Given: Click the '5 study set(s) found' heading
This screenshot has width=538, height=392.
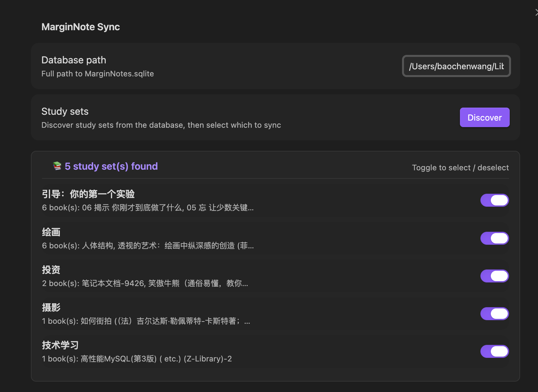Looking at the screenshot, I should point(111,166).
